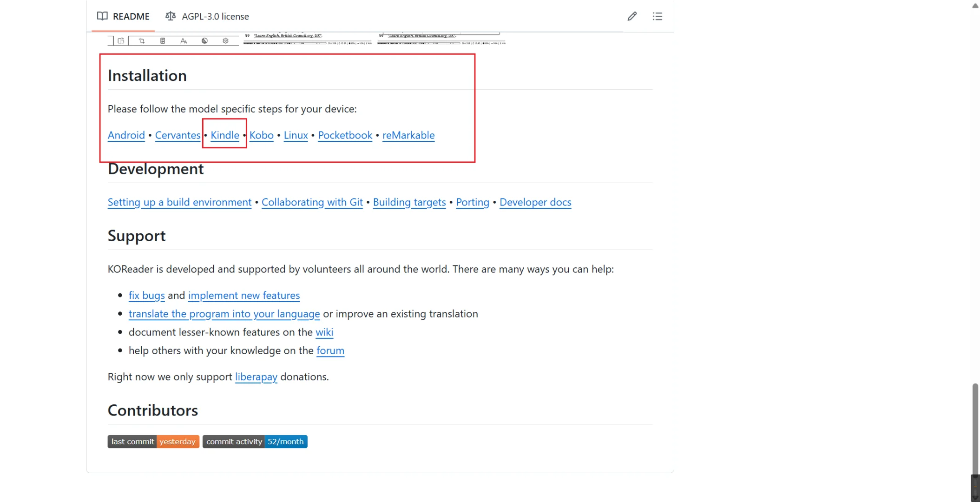Open the Kindle installation link
This screenshot has width=980, height=502.
(225, 135)
